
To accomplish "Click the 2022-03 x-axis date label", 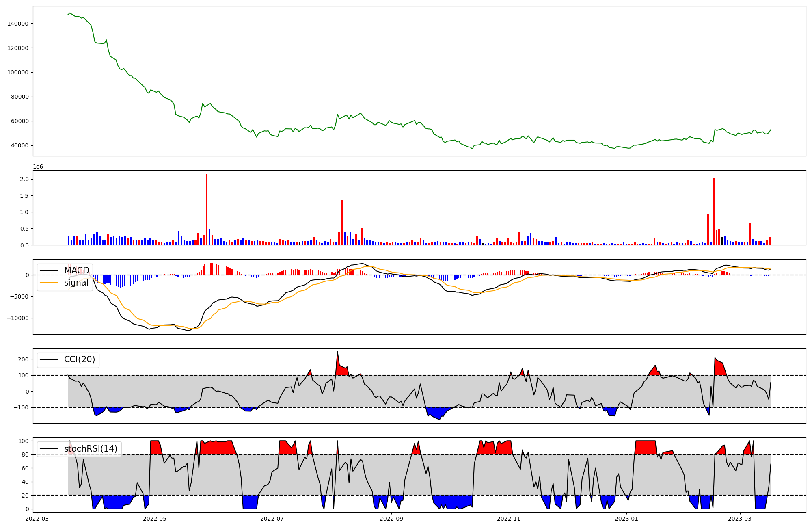I will 37,519.
